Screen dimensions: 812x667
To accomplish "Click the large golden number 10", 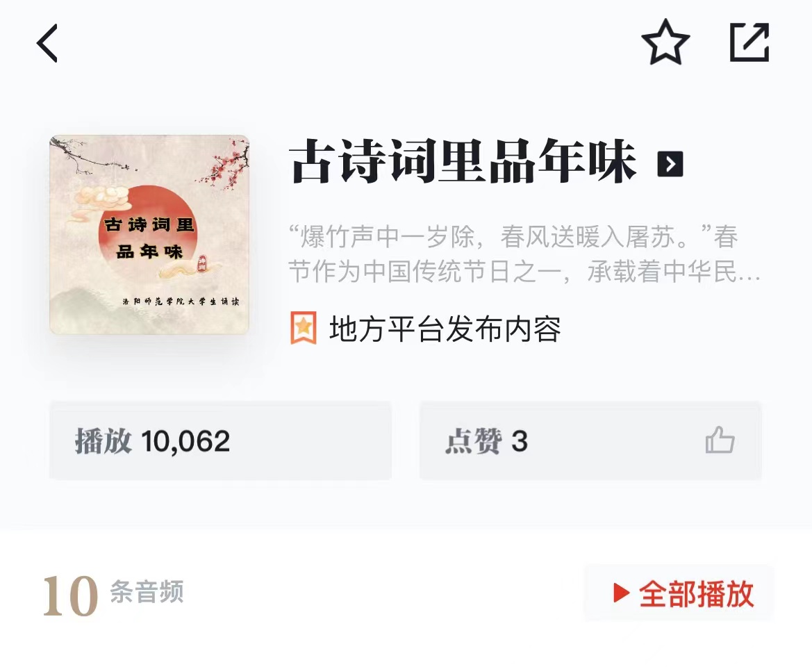I will pyautogui.click(x=70, y=596).
